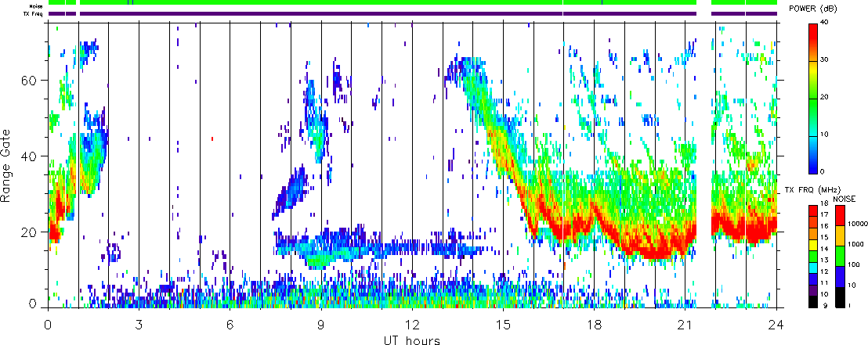This screenshot has width=868, height=345.
Task: Click TX FRQ legend tick label "15"
Action: pos(824,237)
